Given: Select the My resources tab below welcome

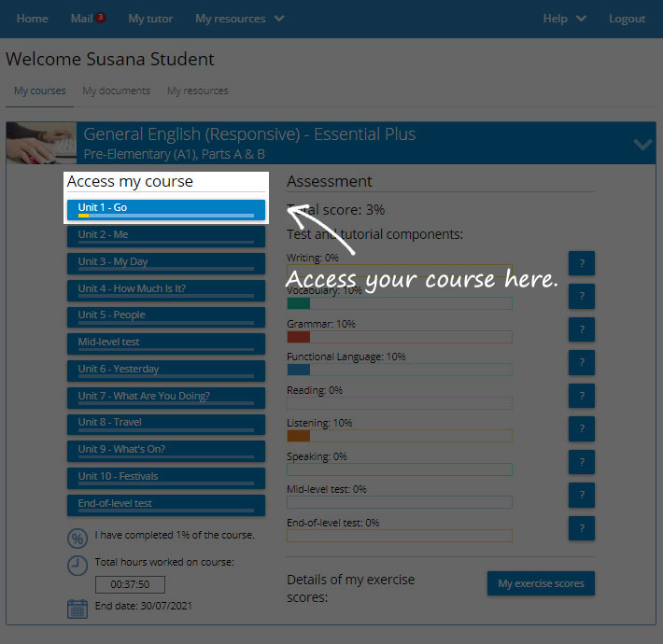Looking at the screenshot, I should (197, 91).
